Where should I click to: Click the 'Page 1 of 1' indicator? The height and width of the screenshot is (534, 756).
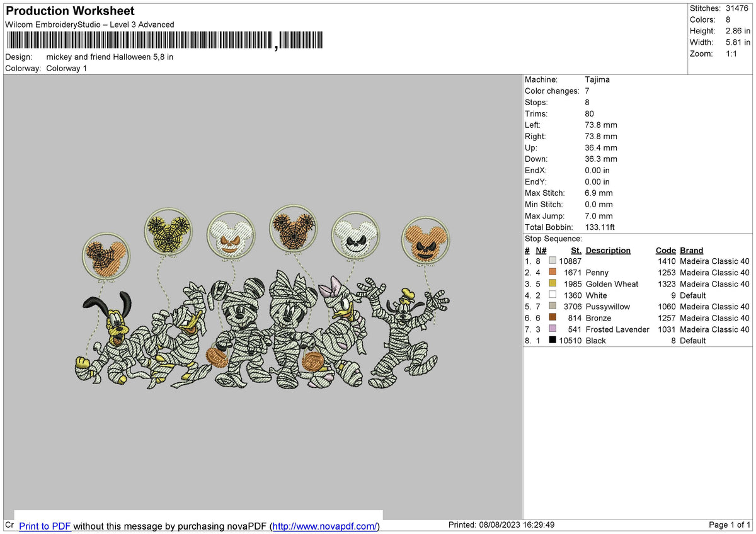point(730,525)
